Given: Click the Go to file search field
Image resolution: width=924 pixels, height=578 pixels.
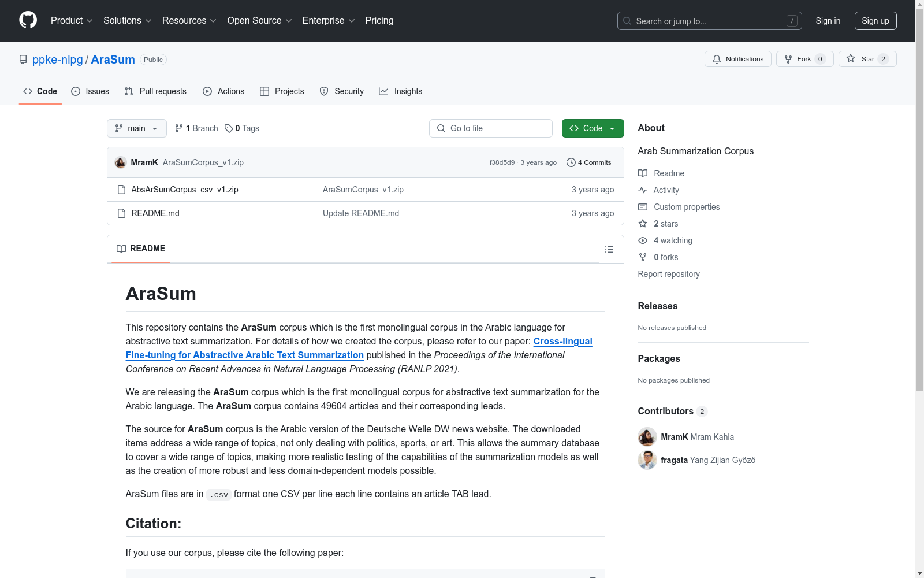Looking at the screenshot, I should coord(491,128).
